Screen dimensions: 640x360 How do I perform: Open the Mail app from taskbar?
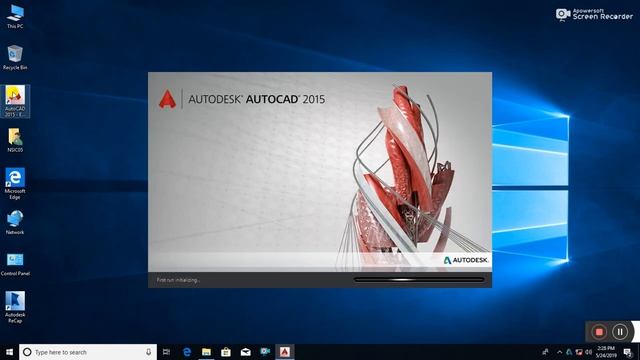(245, 352)
